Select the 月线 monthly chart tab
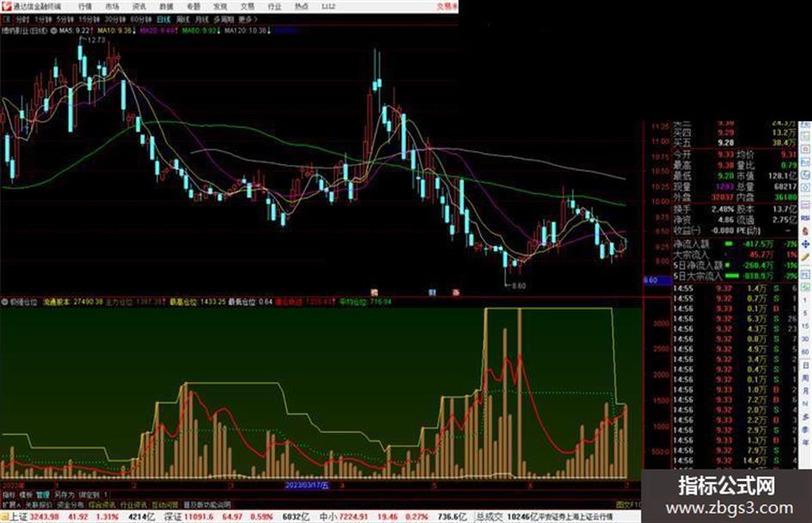 point(201,19)
